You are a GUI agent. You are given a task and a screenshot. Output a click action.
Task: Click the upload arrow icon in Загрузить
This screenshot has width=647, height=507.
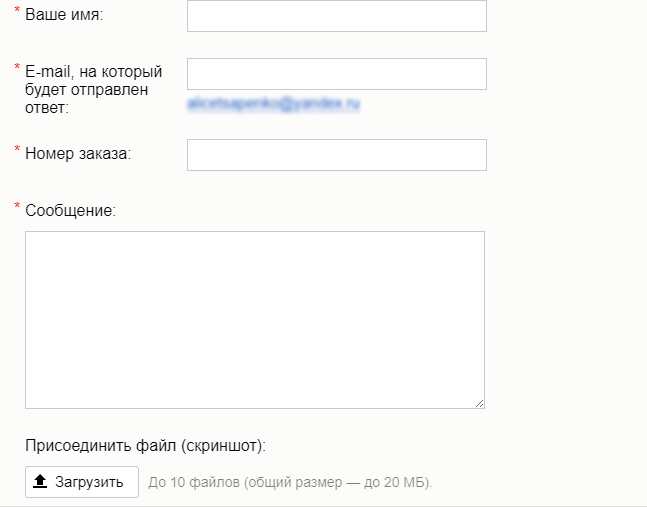point(40,481)
